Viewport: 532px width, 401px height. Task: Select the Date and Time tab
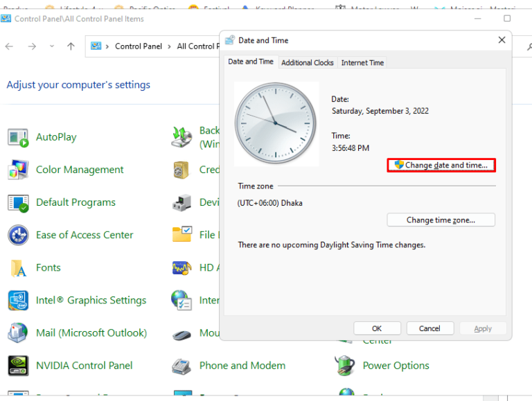[251, 62]
